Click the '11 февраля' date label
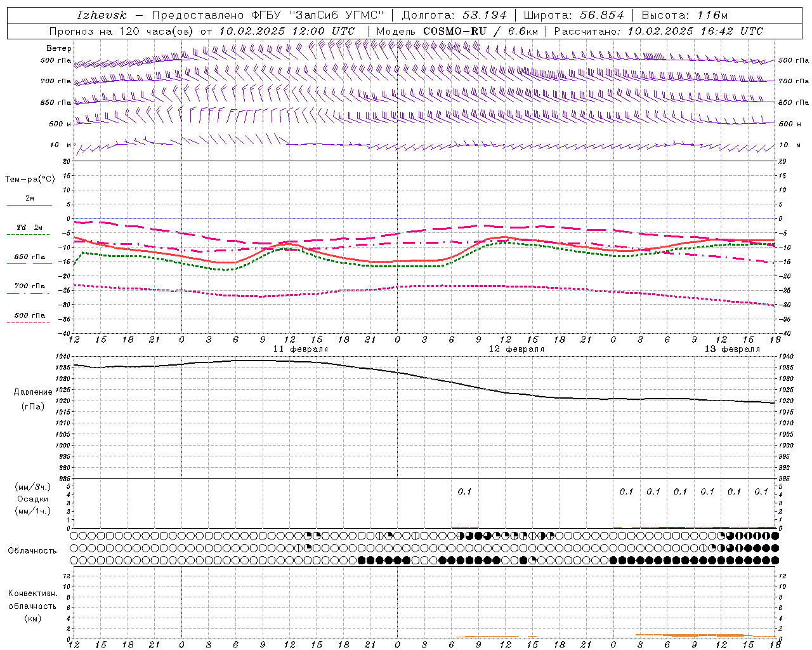 301,349
